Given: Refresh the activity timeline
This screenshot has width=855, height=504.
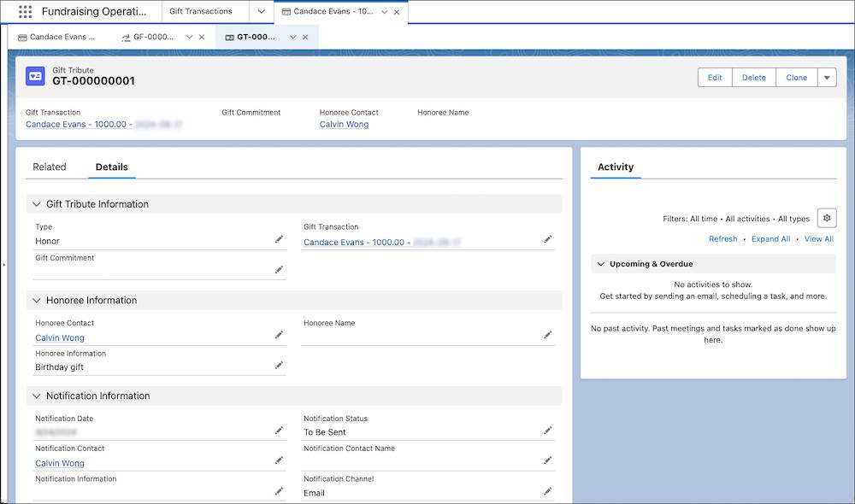Looking at the screenshot, I should pos(723,238).
